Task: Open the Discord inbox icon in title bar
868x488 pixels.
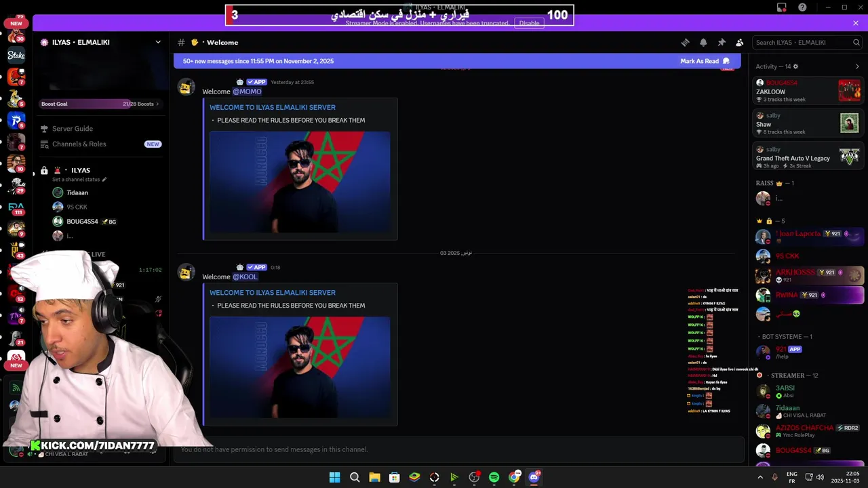Action: (782, 7)
